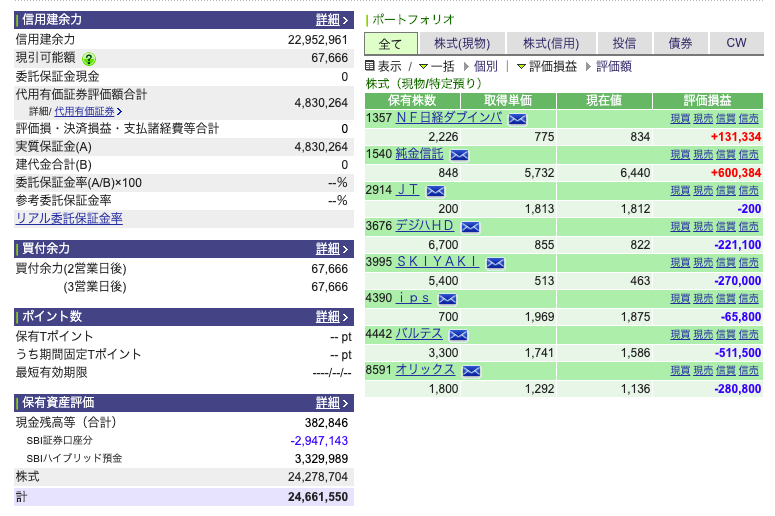The image size is (775, 516).
Task: Click the 382,846 現金残高等 value
Action: click(x=326, y=423)
